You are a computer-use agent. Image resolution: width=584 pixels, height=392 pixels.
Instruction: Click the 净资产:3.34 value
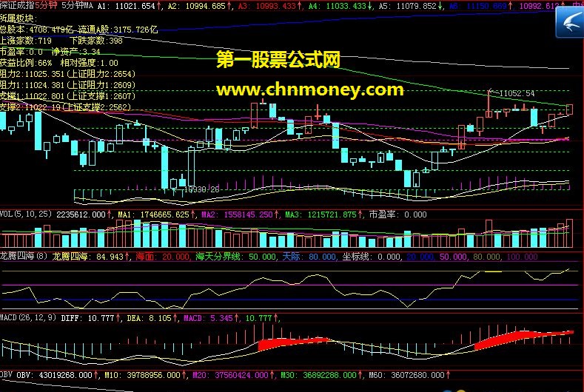point(76,52)
